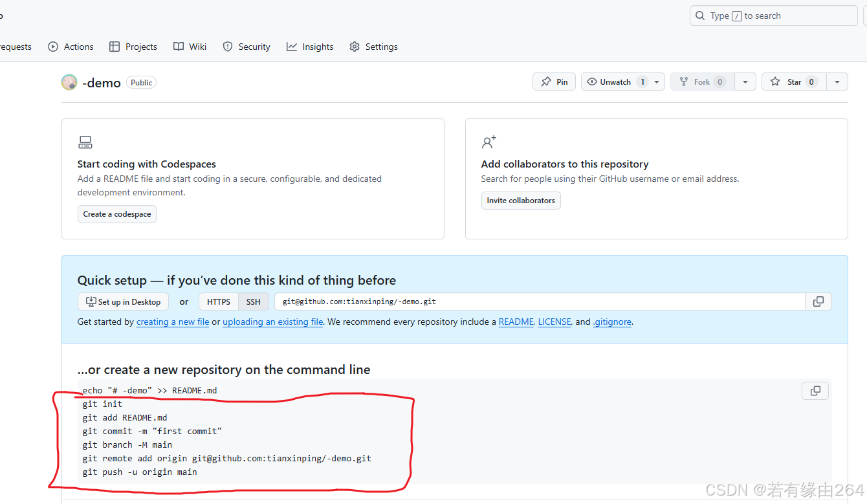This screenshot has width=867, height=504.
Task: Open the Wiki tab
Action: tap(190, 47)
